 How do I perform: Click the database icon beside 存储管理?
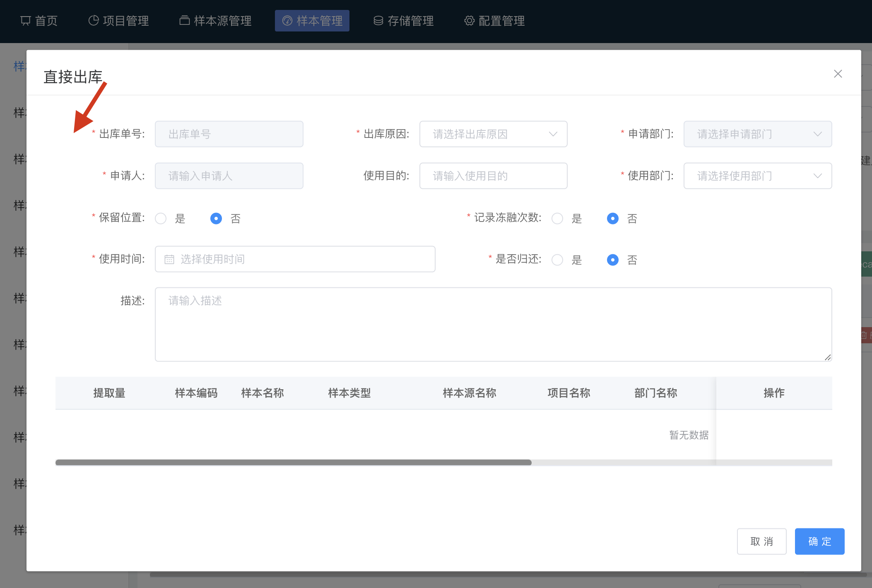click(378, 21)
